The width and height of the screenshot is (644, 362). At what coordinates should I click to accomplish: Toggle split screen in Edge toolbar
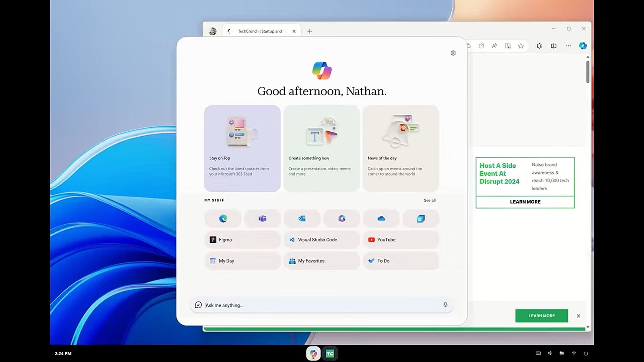click(x=553, y=46)
